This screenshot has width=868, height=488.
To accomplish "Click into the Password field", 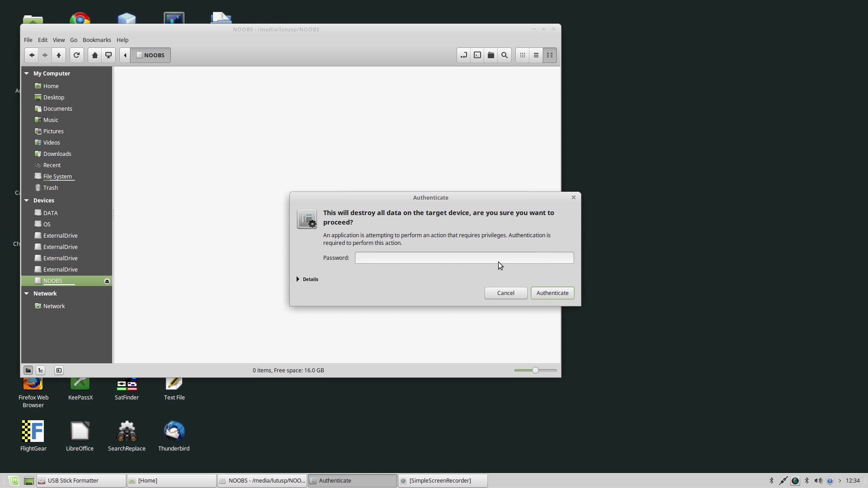I will pos(464,258).
